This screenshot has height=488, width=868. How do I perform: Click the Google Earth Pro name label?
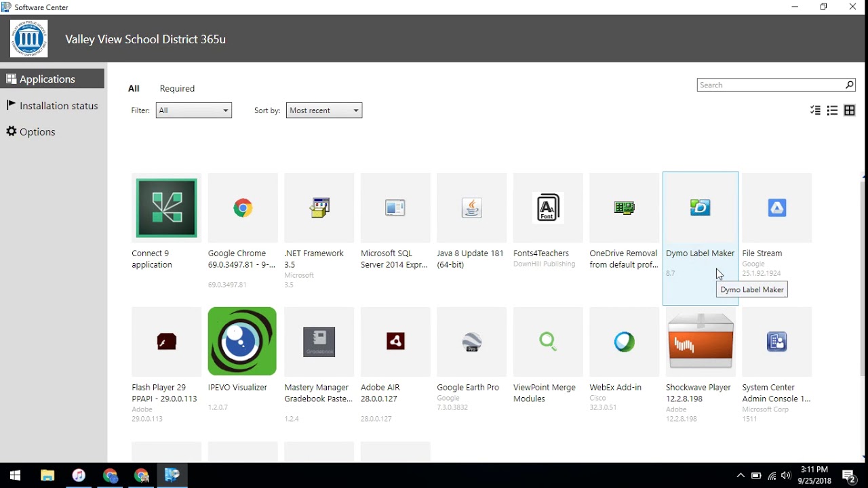(468, 387)
